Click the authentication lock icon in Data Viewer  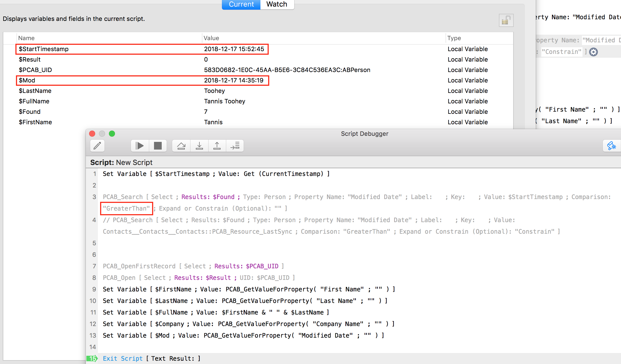pos(506,20)
